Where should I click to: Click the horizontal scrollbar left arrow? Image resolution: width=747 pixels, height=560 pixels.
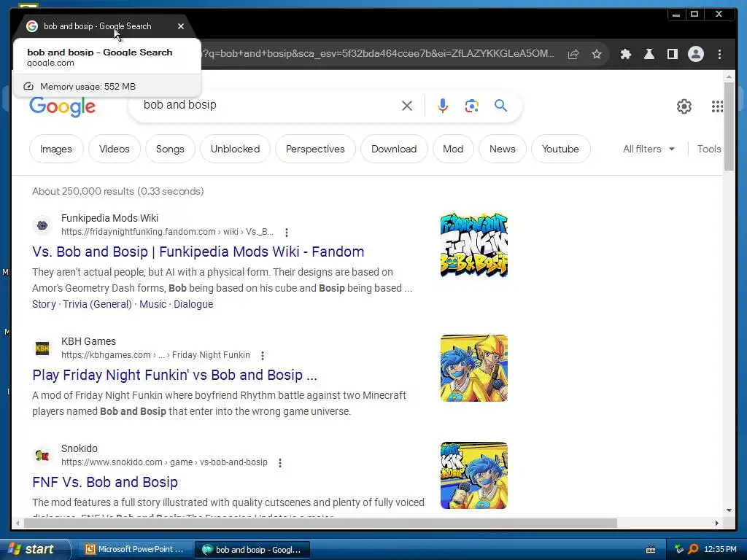[x=18, y=523]
